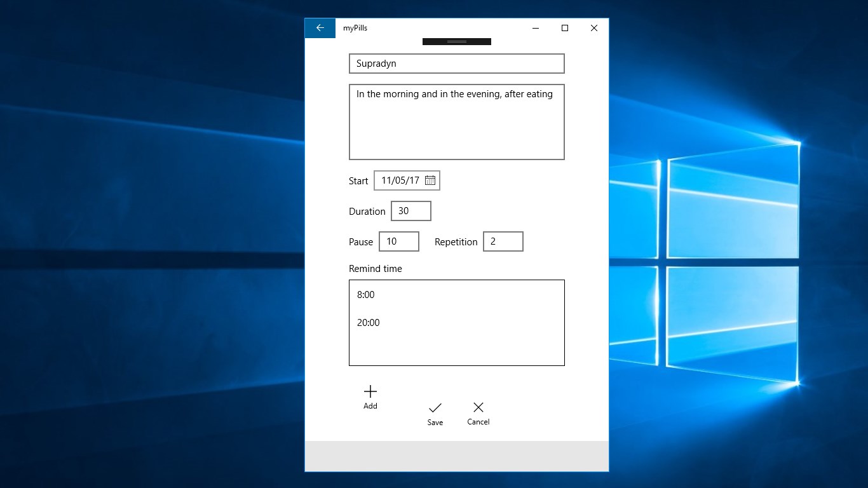
Task: Click the Save checkmark icon
Action: 435,409
